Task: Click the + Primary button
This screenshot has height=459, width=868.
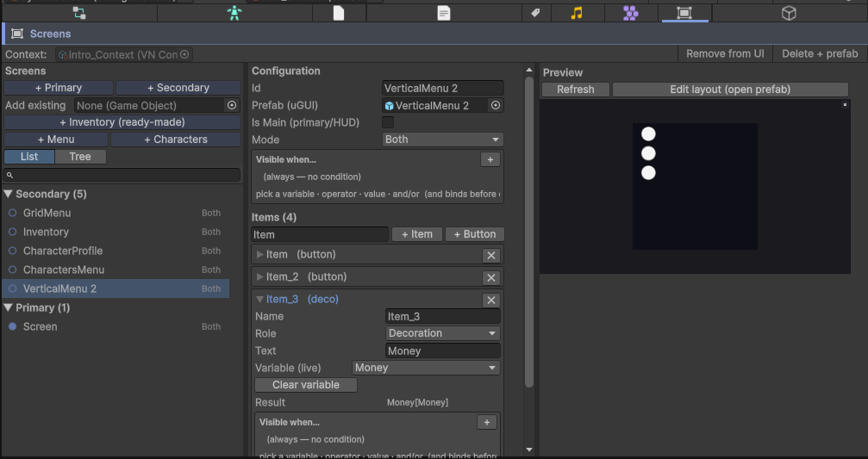Action: 59,88
